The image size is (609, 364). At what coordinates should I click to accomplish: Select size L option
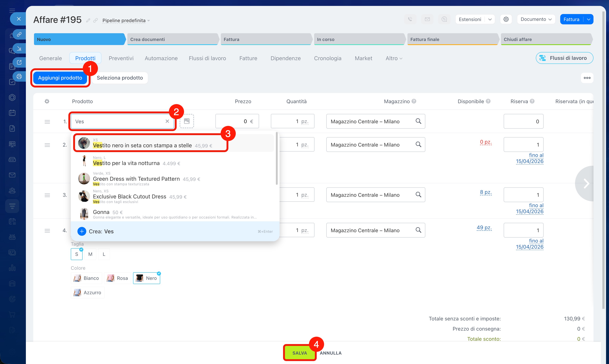click(104, 254)
